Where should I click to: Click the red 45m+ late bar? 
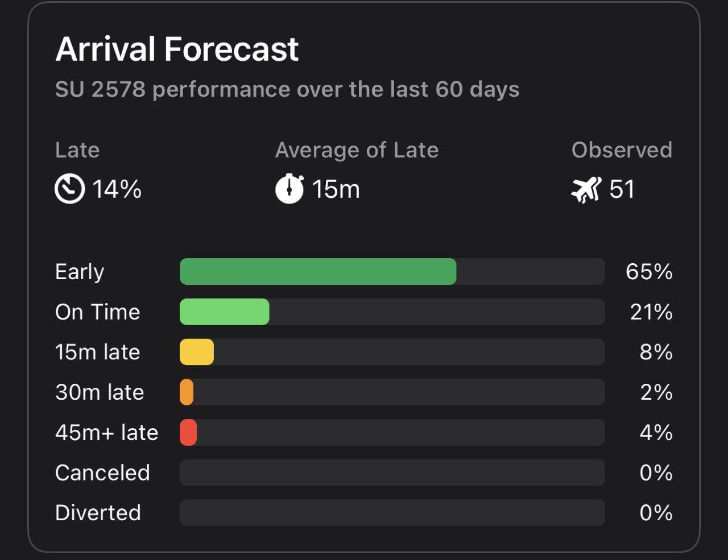click(x=188, y=433)
